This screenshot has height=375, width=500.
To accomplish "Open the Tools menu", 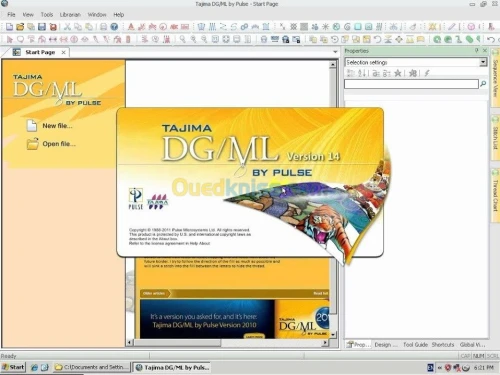I will pos(47,15).
